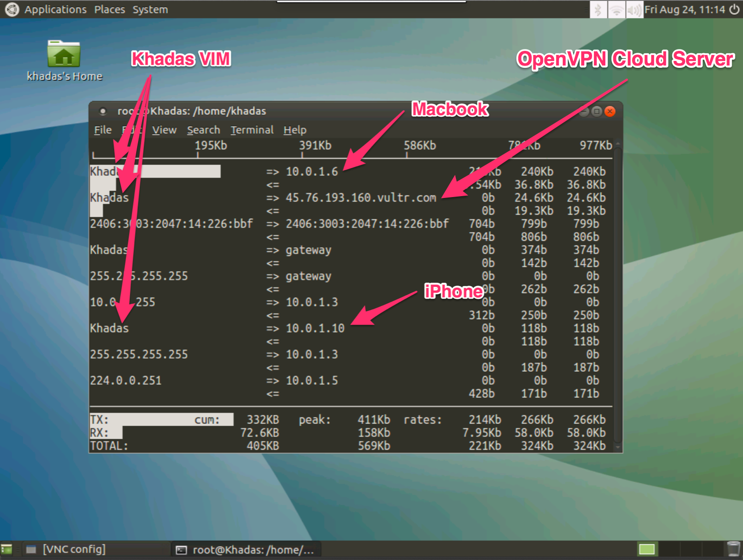743x560 pixels.
Task: Click the 569Kb peak total value
Action: coord(374,446)
